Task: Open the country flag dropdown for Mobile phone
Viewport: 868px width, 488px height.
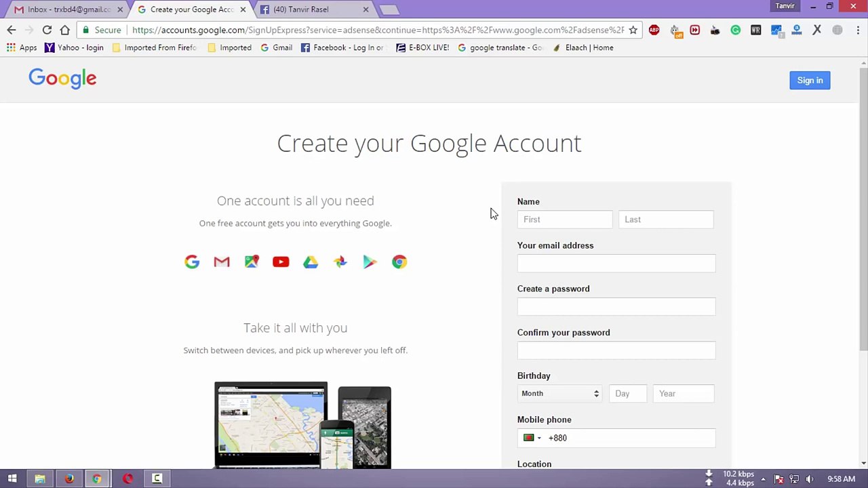Action: pos(532,438)
